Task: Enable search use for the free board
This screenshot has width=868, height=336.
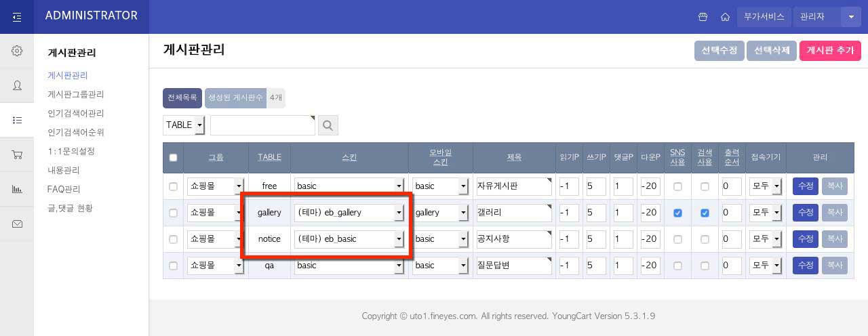Action: (x=705, y=186)
